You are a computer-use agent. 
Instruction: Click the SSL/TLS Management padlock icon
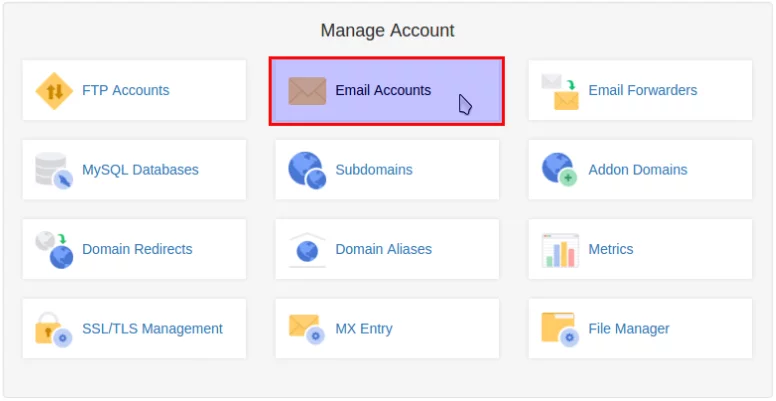54,329
